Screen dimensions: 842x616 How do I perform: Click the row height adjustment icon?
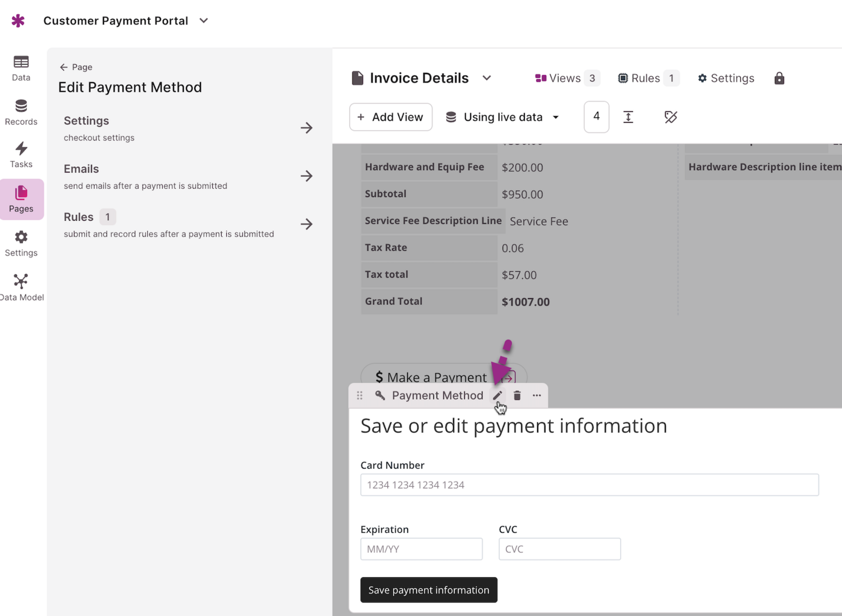(x=628, y=117)
